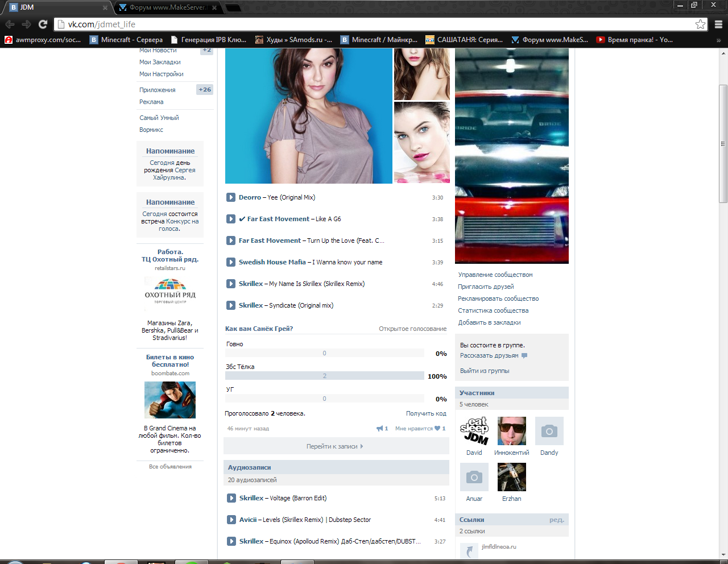This screenshot has width=728, height=564.
Task: Click Пригласить друзей link
Action: (486, 287)
